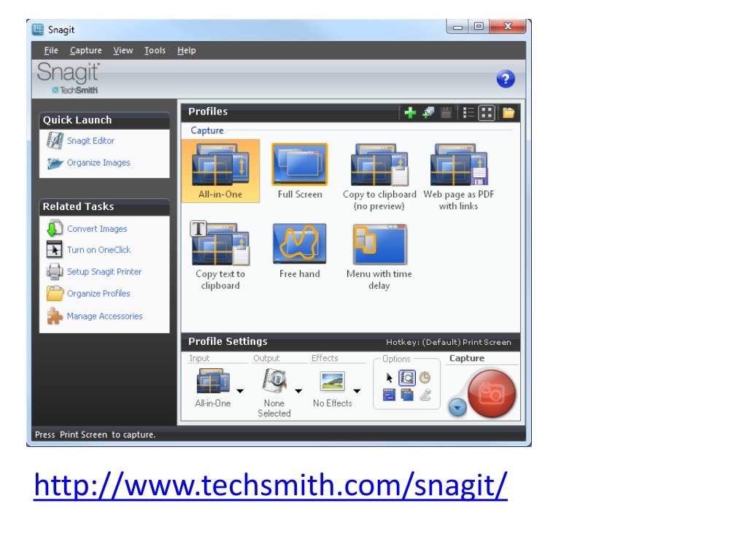The width and height of the screenshot is (747, 560).
Task: Click the Convert Images green arrow icon
Action: click(54, 228)
